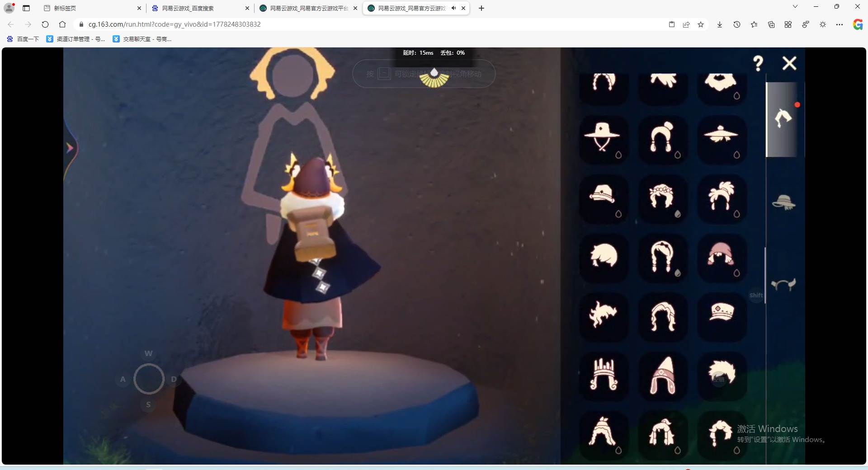868x470 pixels.
Task: Reload the current page
Action: 45,24
